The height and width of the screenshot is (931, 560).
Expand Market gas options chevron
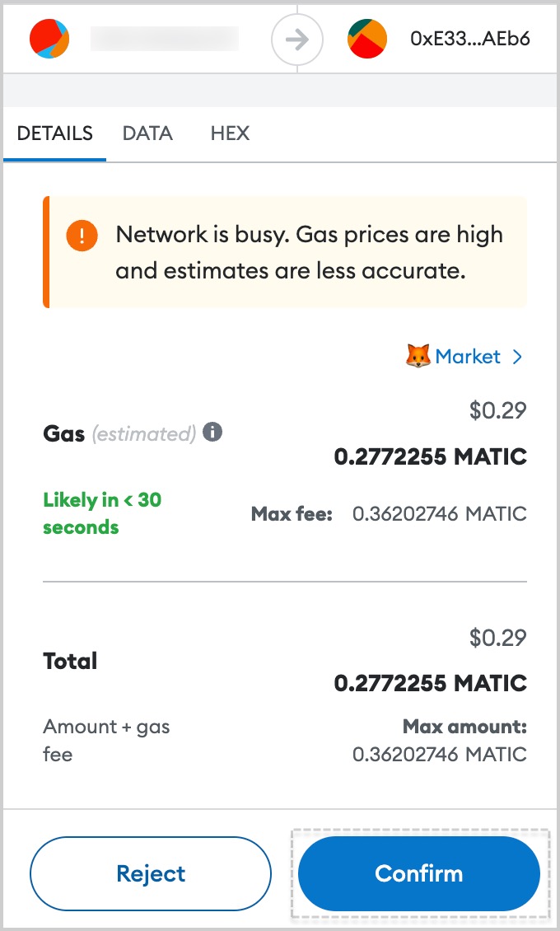point(517,356)
